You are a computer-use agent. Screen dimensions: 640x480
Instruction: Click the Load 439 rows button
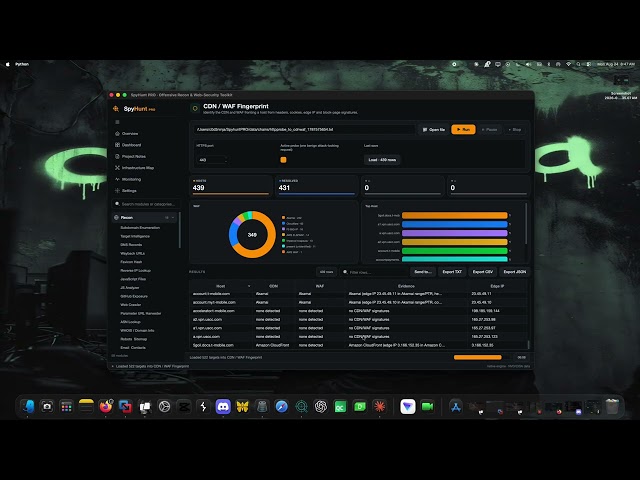point(382,160)
